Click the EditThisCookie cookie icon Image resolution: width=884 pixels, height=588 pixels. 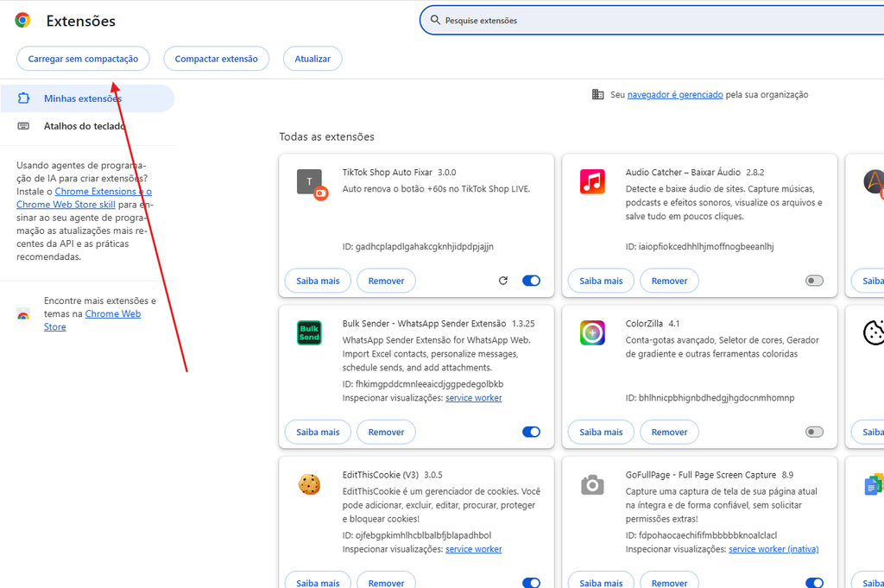(310, 484)
